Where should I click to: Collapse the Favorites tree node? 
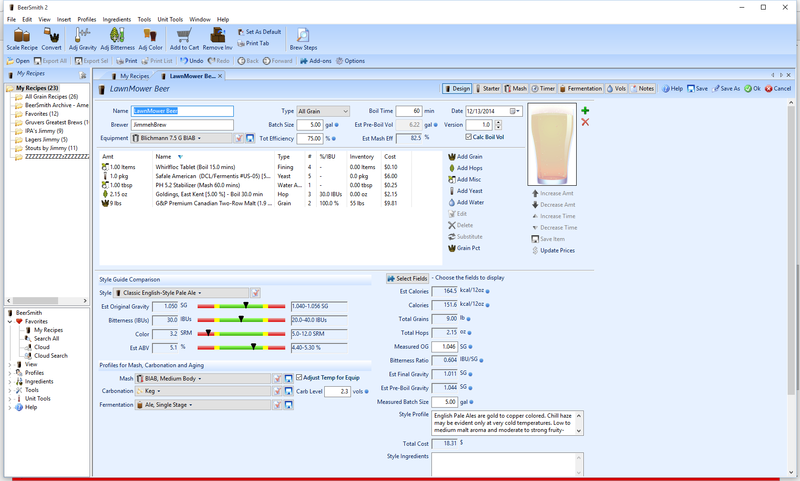10,321
